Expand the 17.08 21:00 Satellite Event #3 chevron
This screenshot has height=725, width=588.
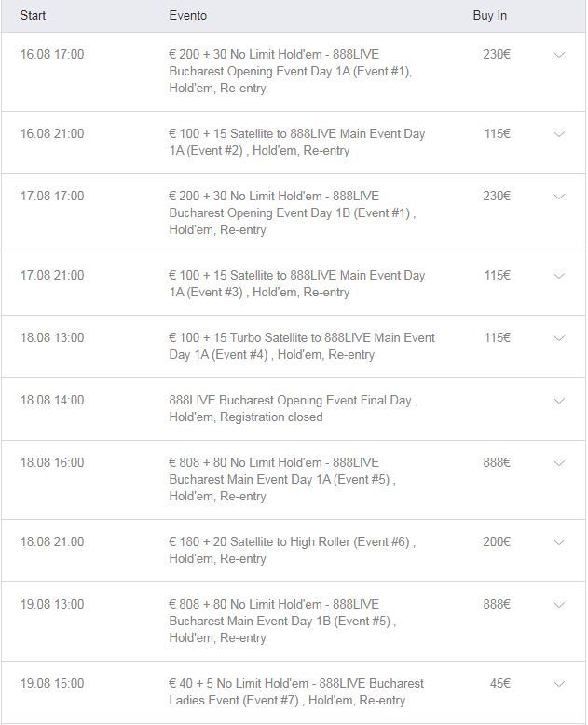pos(559,276)
